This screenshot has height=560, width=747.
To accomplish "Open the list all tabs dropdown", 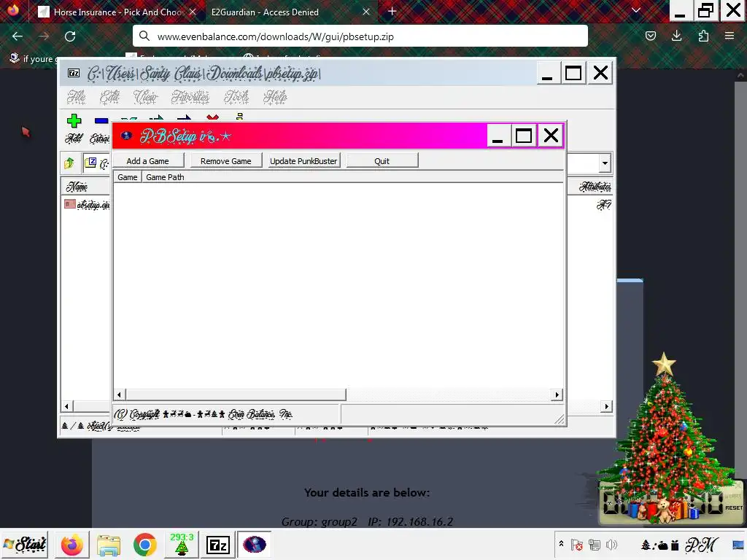I will [x=635, y=11].
